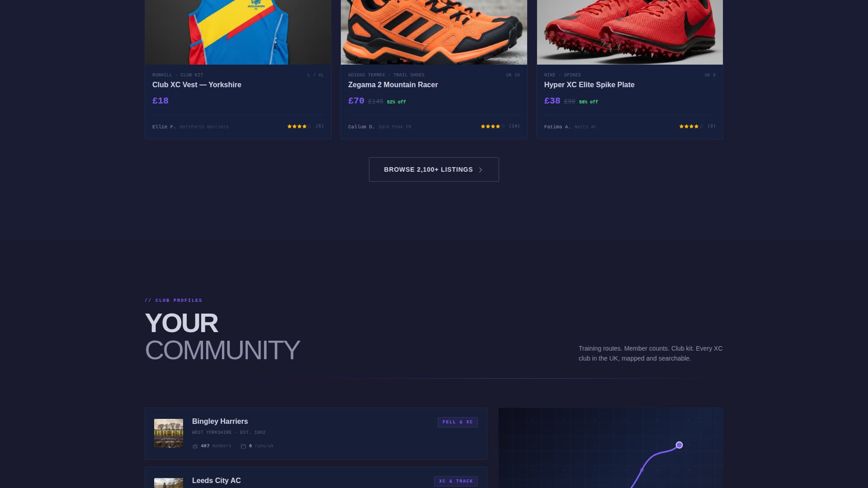868x488 pixels.
Task: Click Adidas Terrex · Trail Shoes label
Action: point(386,75)
